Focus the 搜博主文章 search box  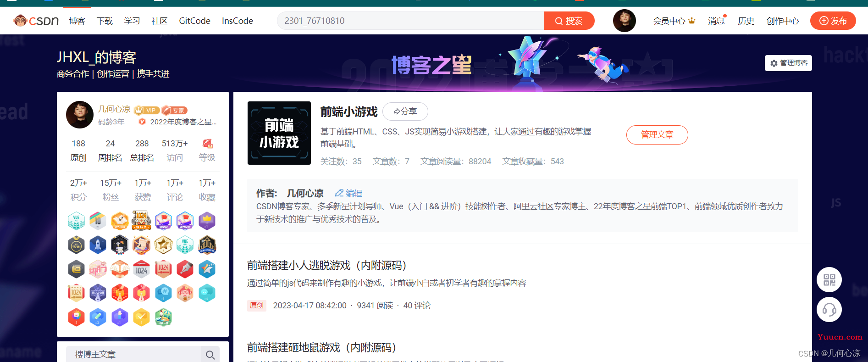(x=133, y=354)
